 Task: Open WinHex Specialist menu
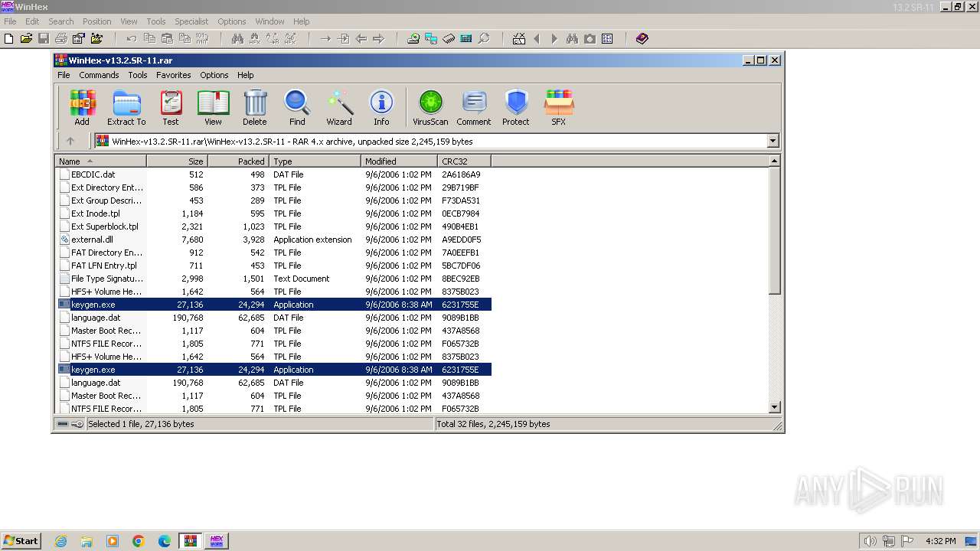pyautogui.click(x=191, y=21)
